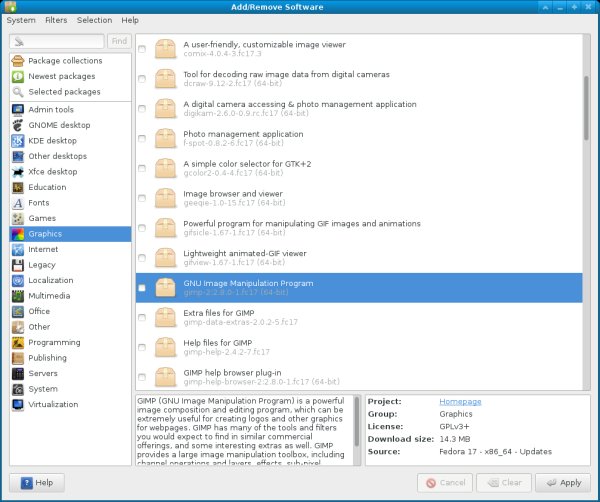
Task: Open the Legacy floppy disk icon
Action: click(18, 265)
